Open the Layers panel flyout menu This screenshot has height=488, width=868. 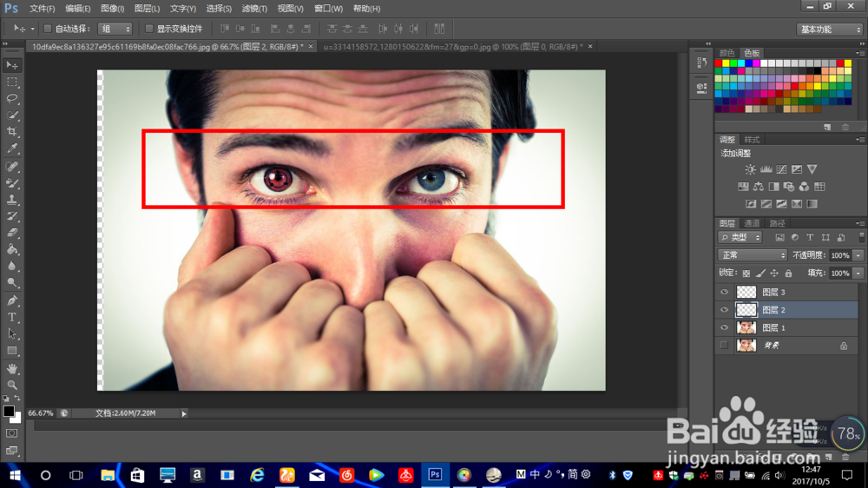pos(860,223)
